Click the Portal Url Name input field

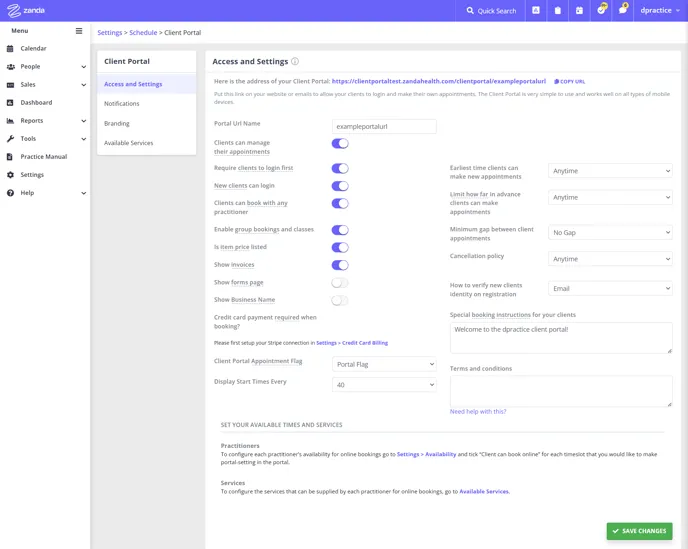(x=384, y=126)
